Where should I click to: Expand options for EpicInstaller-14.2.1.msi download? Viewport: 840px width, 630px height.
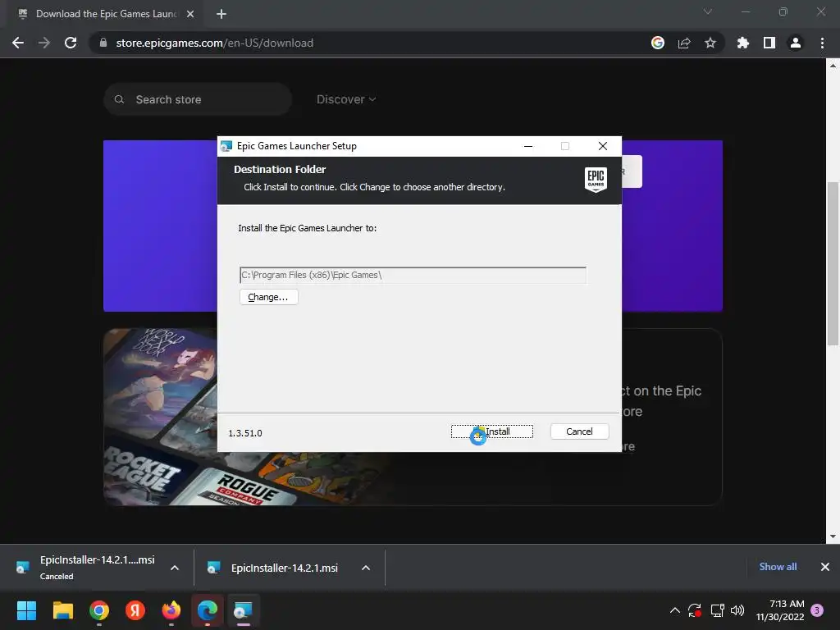(366, 568)
